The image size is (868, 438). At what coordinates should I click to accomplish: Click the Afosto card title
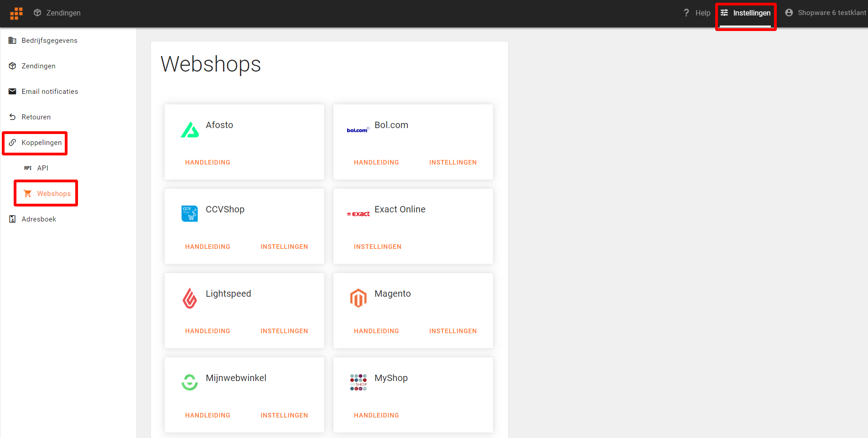coord(219,125)
